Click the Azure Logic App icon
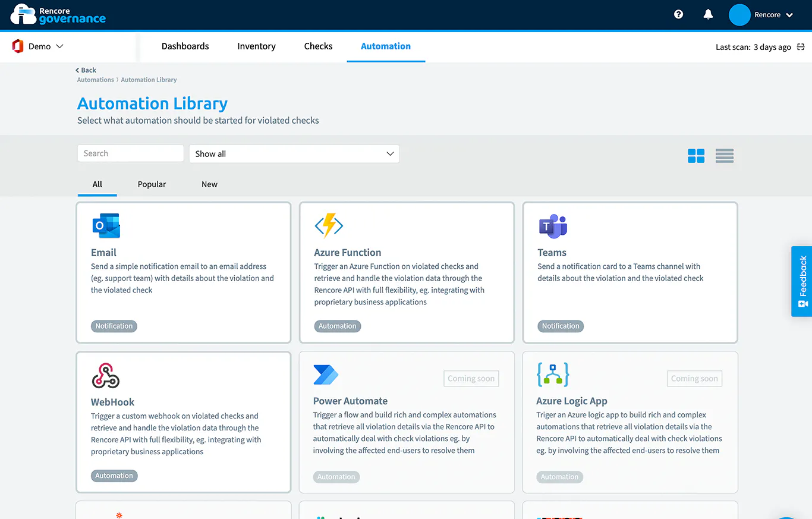This screenshot has height=519, width=812. 553,375
